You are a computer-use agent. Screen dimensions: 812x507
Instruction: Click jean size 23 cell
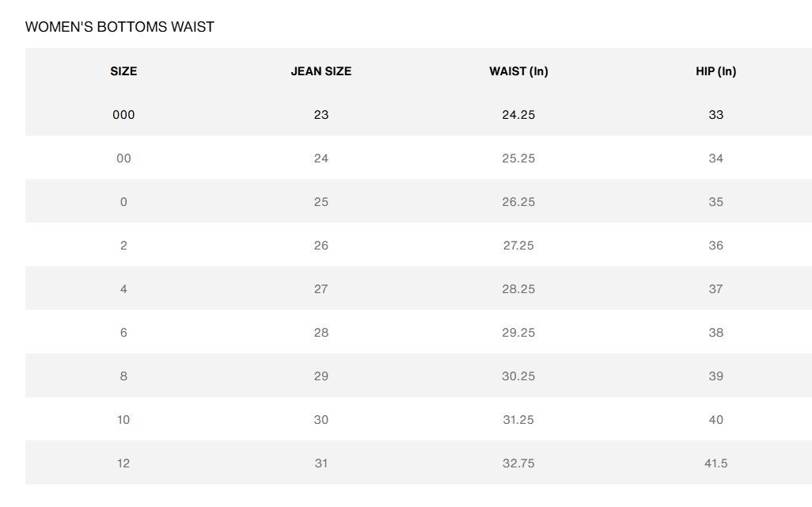[321, 115]
